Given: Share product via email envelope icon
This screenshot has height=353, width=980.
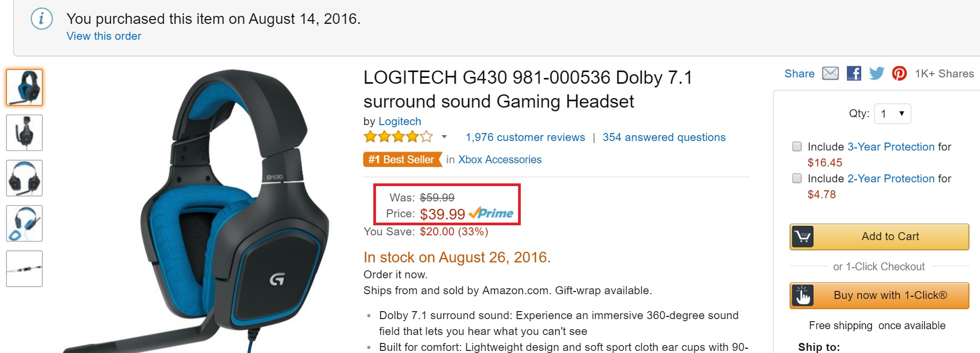Looking at the screenshot, I should 830,73.
